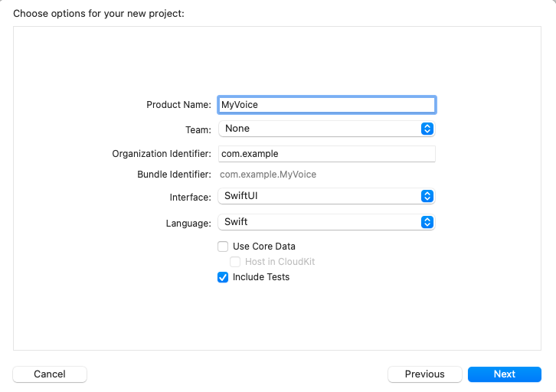Image resolution: width=556 pixels, height=392 pixels.
Task: Click the blue chevron icon on Language selector
Action: point(427,222)
